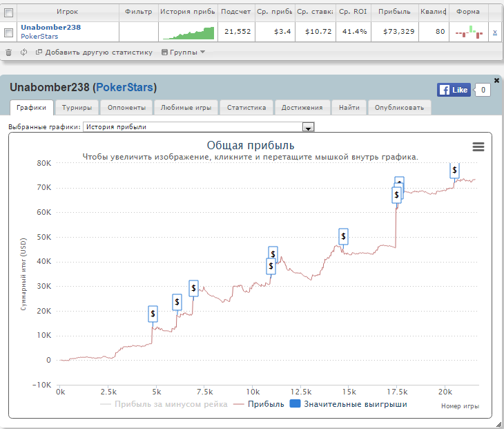Click the $ marker near 15k games

(343, 237)
